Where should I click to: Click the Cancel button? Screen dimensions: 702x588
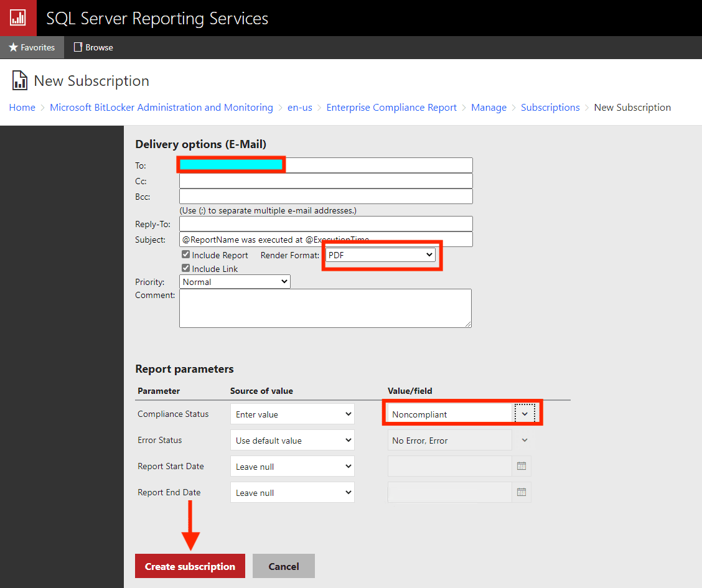pos(284,566)
